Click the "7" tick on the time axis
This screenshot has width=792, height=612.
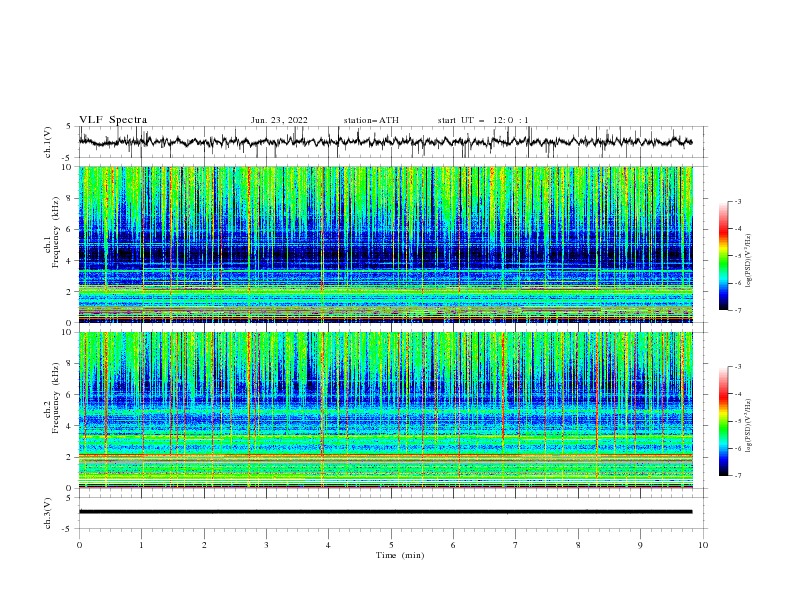(516, 545)
